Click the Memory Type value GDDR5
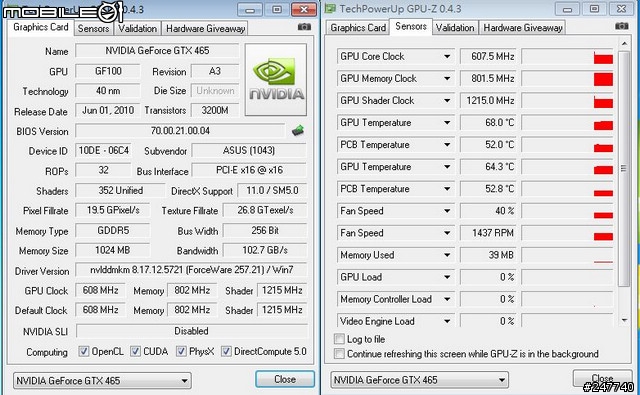Viewport: 640px width, 395px height. click(x=113, y=231)
